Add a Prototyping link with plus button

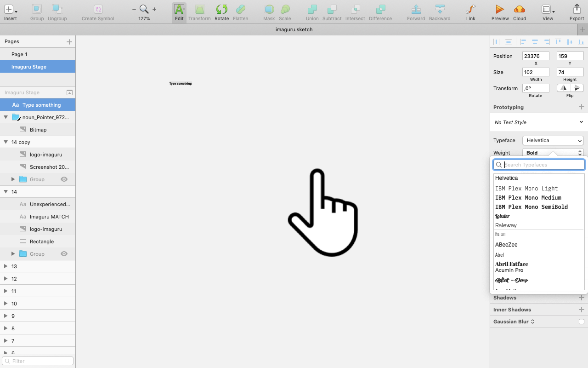[582, 107]
